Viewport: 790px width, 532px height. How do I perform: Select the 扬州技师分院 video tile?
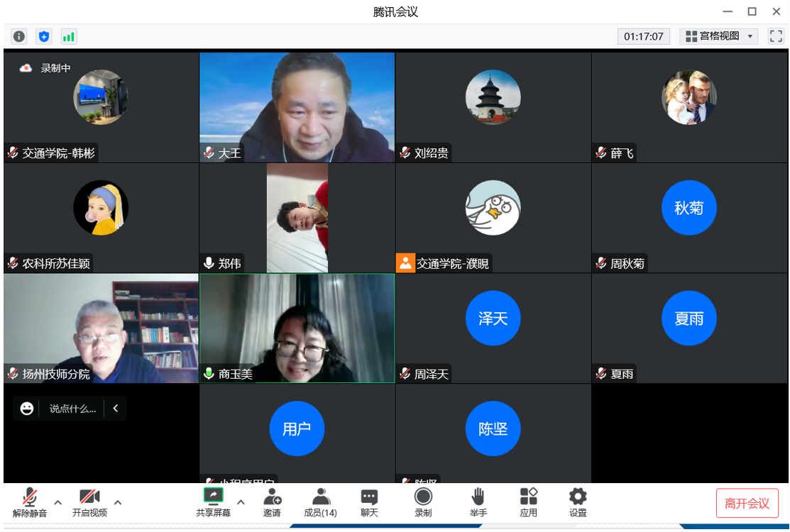coord(101,328)
